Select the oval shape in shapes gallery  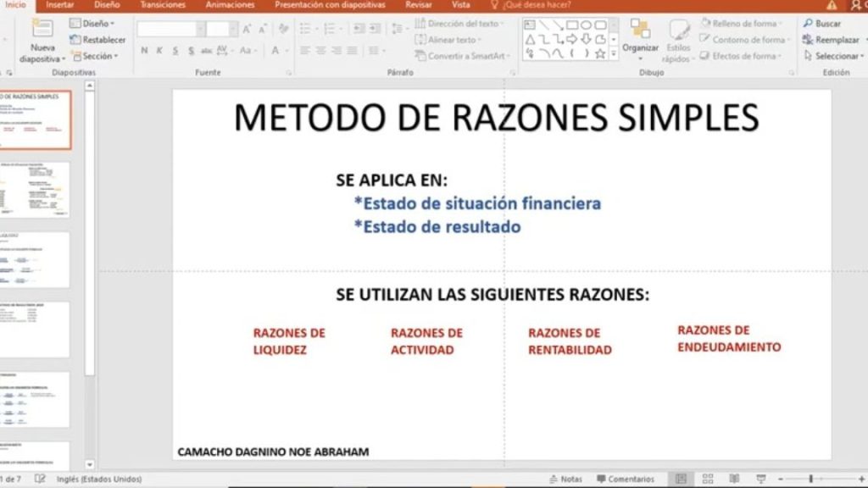coord(586,25)
